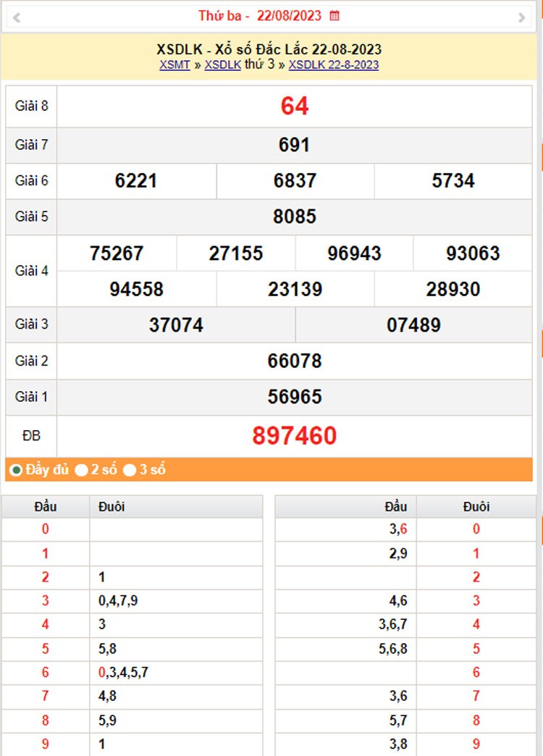Click the Giải 6 number 6837

point(295,180)
